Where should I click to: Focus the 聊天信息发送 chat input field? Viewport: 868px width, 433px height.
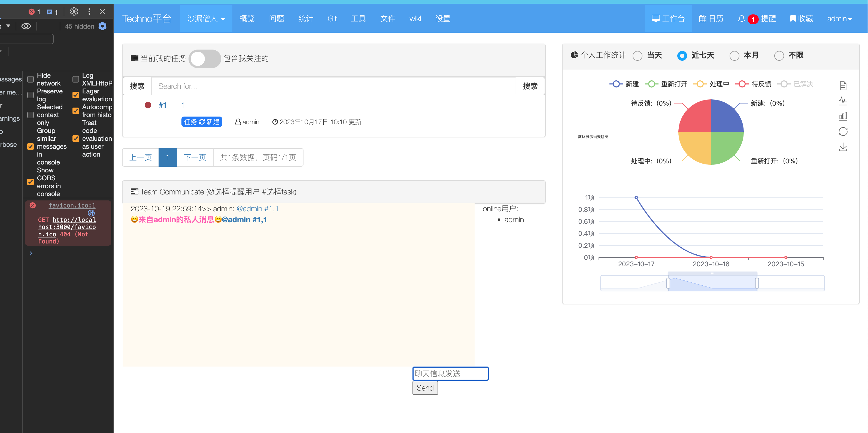450,374
